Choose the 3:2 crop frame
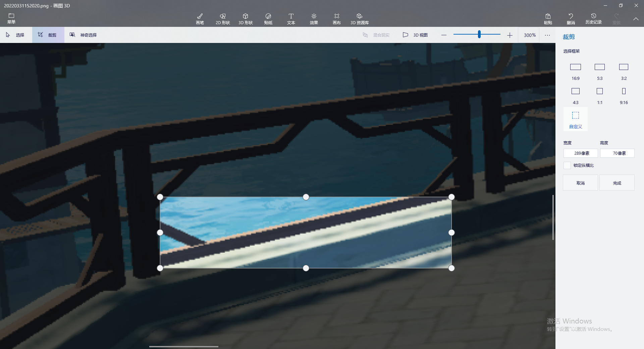The height and width of the screenshot is (349, 644). pos(624,72)
